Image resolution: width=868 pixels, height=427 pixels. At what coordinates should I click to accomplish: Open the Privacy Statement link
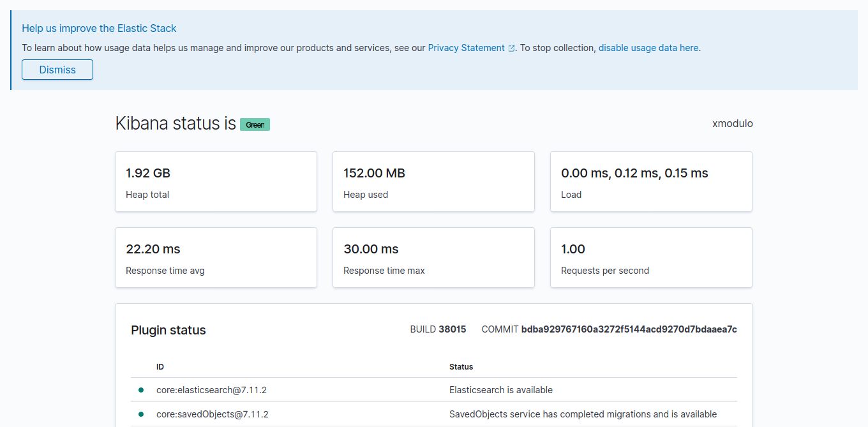point(466,48)
